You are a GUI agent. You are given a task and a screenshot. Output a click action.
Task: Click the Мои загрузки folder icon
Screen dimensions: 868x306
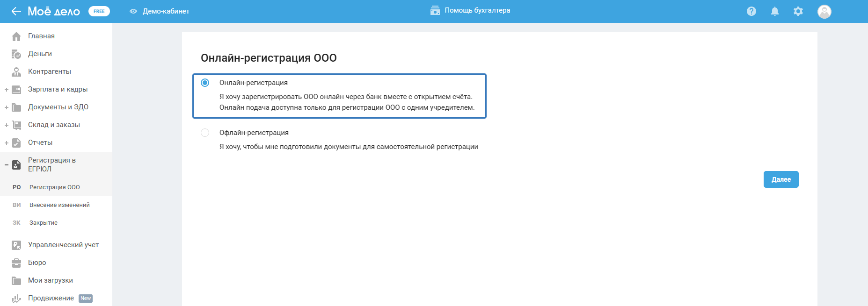coord(16,280)
